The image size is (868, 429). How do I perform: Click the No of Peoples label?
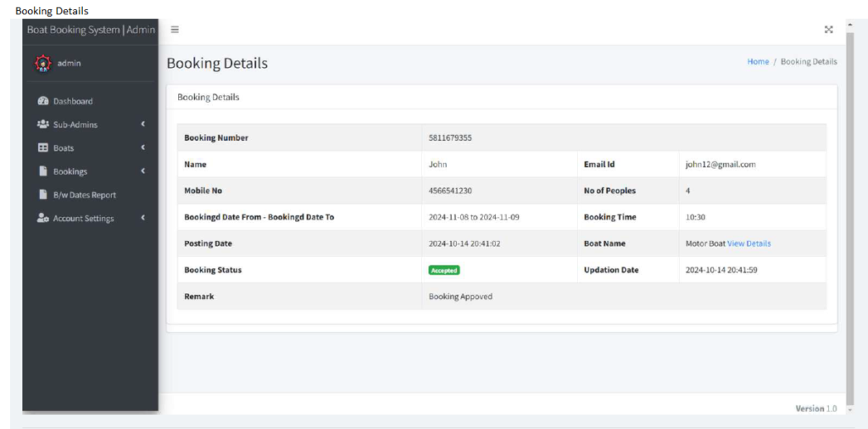[x=609, y=191]
